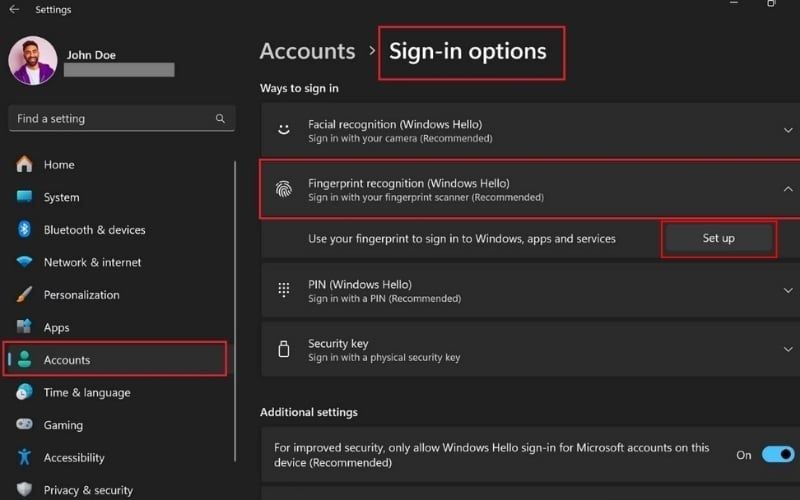
Task: Click the back arrow in Settings header
Action: [14, 10]
